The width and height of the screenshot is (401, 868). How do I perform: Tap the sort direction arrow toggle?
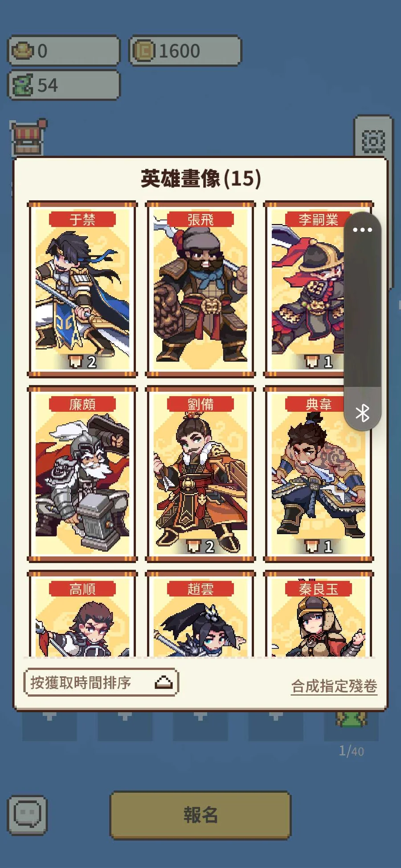164,682
